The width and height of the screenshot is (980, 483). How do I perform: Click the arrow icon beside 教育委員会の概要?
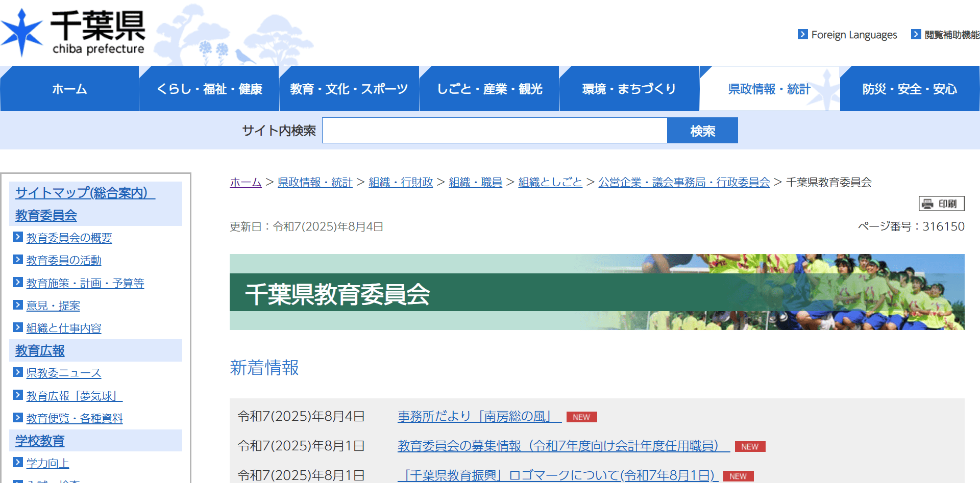pyautogui.click(x=17, y=237)
